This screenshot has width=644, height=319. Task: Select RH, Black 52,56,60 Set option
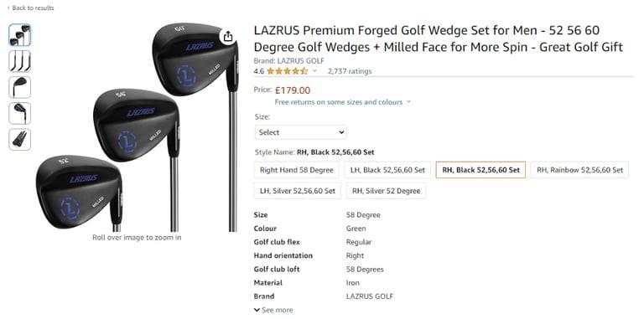tap(480, 170)
